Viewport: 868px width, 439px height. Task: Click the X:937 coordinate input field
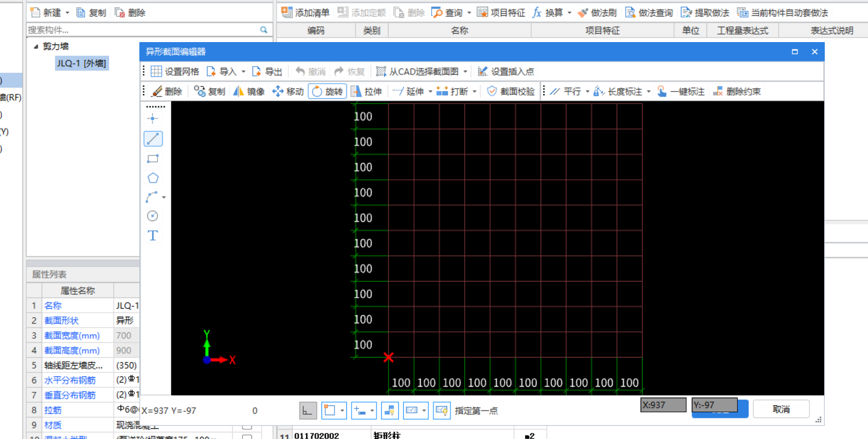663,405
